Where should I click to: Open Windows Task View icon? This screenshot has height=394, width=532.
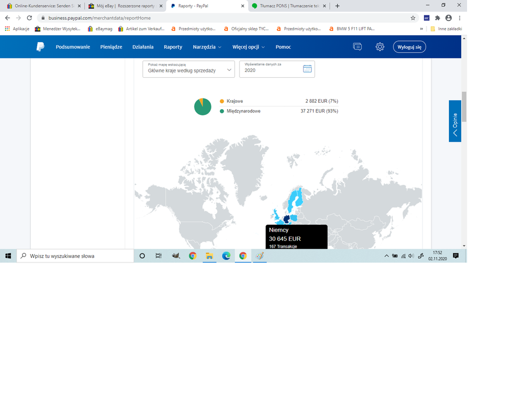[x=158, y=256]
